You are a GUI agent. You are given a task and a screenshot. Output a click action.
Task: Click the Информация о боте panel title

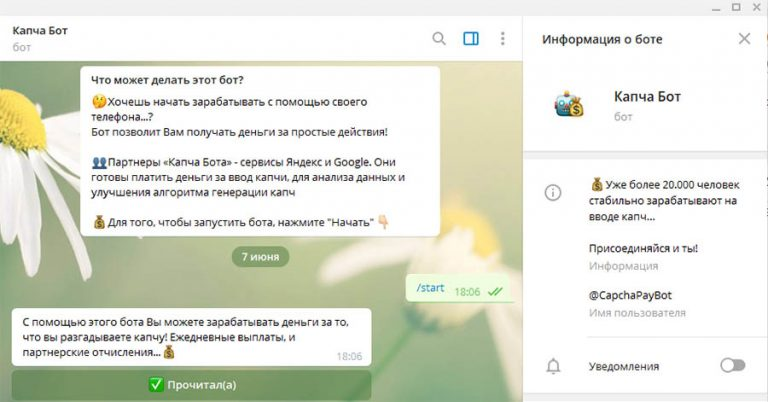point(602,39)
